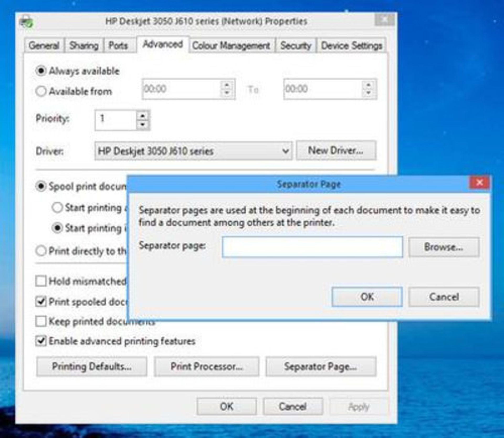Screen dimensions: 504x438
Task: Go to the Sharing tab
Action: pyautogui.click(x=84, y=46)
